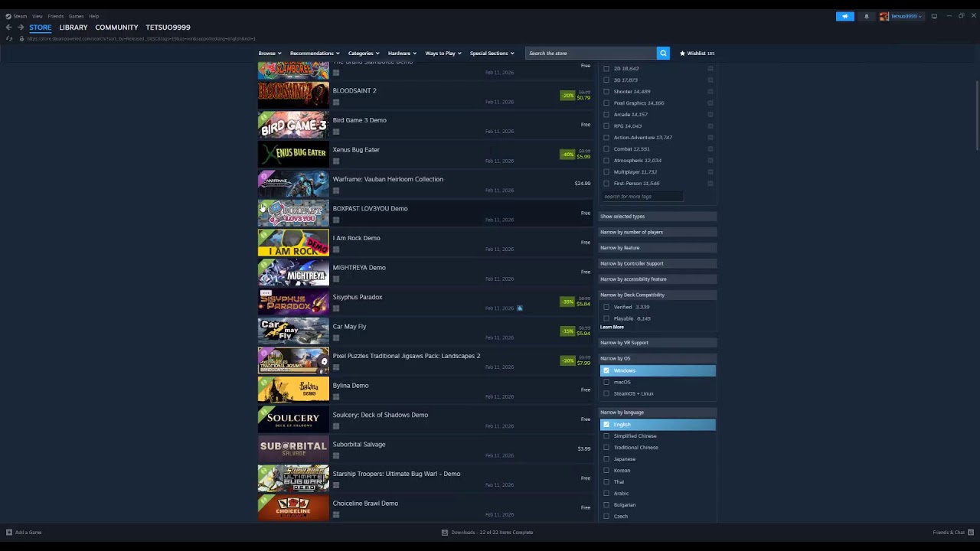Screen dimensions: 980x551
Task: Enable the Action-Adventure tag filter
Action: point(606,138)
